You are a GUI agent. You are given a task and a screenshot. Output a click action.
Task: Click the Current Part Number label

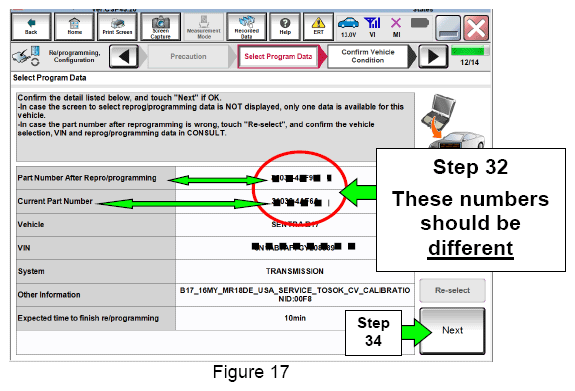coord(55,201)
